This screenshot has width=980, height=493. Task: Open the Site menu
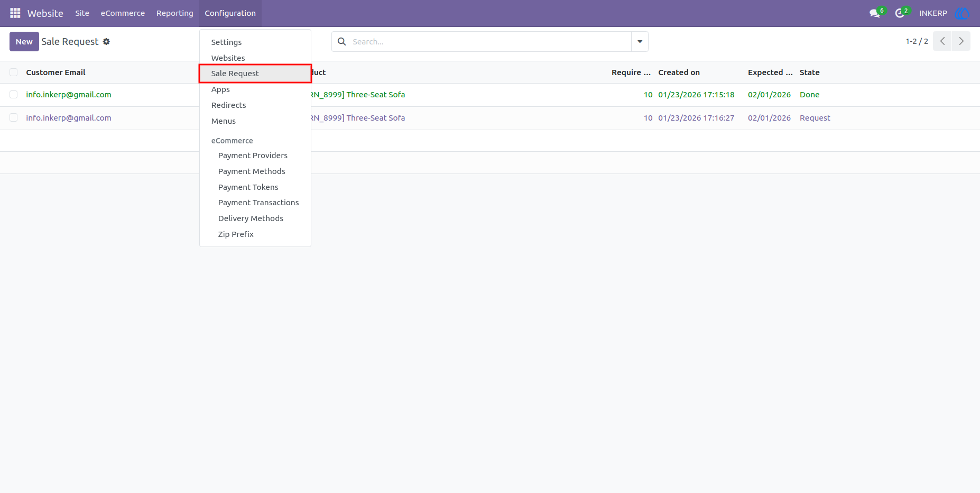tap(82, 13)
